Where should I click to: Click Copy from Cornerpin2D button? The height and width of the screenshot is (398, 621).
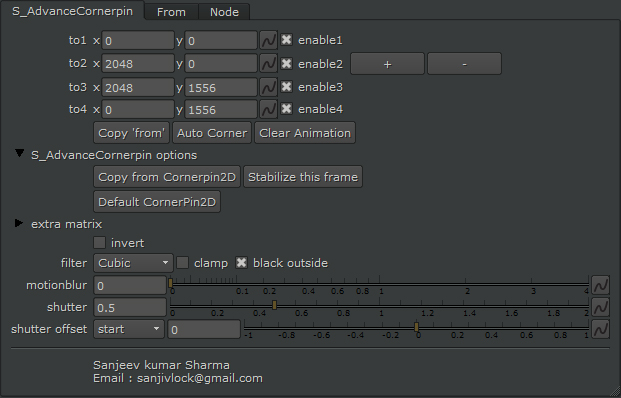(167, 177)
